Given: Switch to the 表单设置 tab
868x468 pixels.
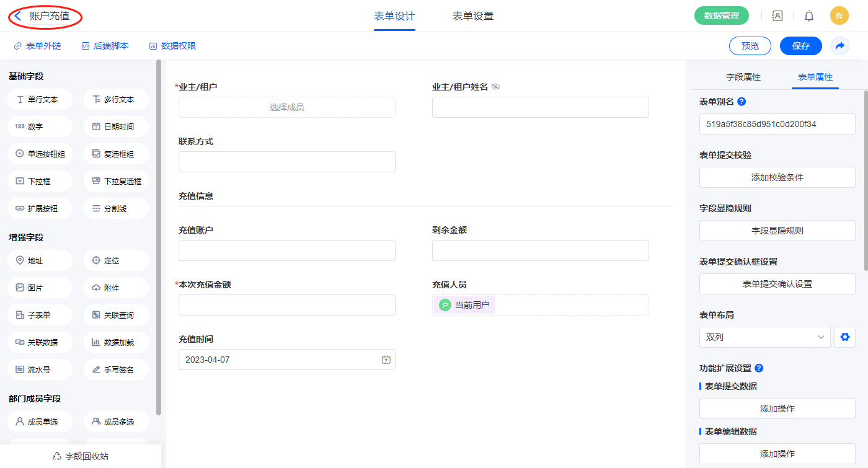Looking at the screenshot, I should 473,16.
